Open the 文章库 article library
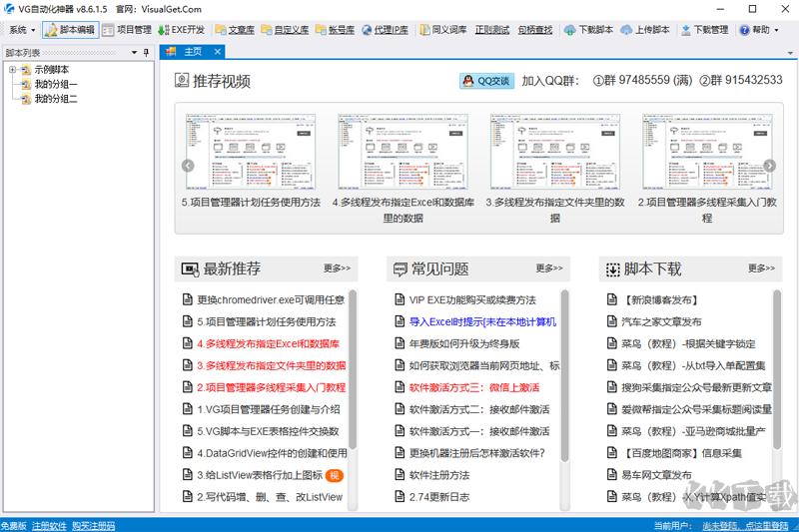Viewport: 799px width, 532px height. (234, 30)
